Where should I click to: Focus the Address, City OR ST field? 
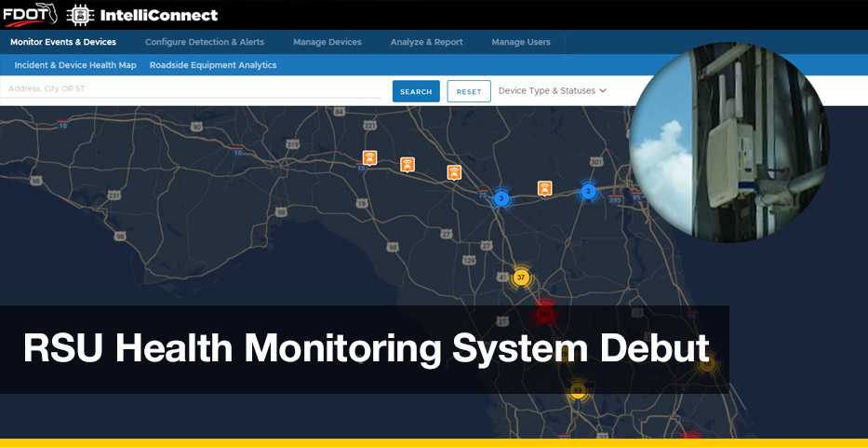(x=191, y=89)
